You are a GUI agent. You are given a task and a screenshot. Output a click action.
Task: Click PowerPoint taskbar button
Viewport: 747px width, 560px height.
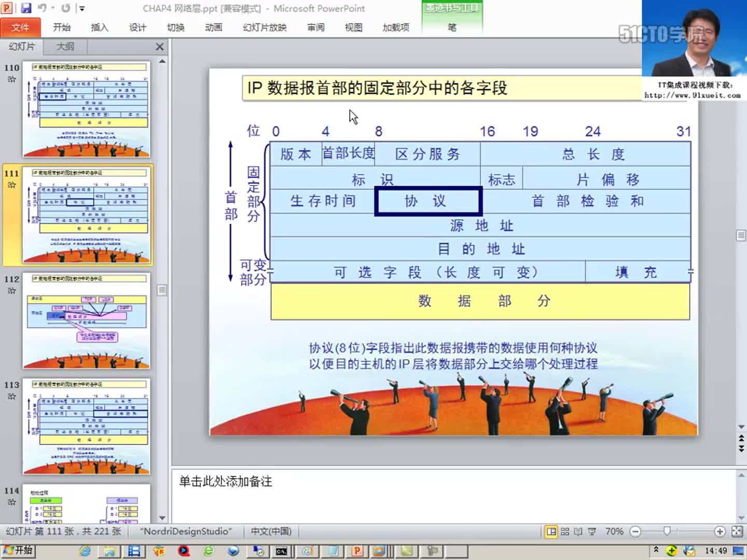point(357,551)
